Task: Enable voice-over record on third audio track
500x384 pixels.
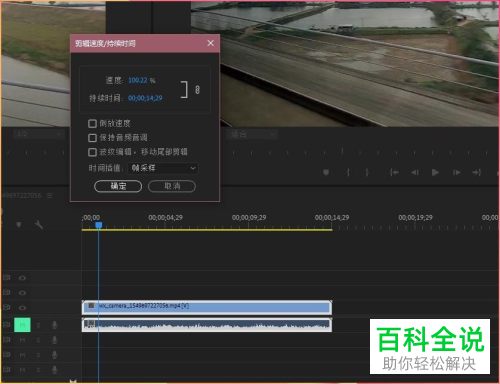Action: tap(54, 355)
